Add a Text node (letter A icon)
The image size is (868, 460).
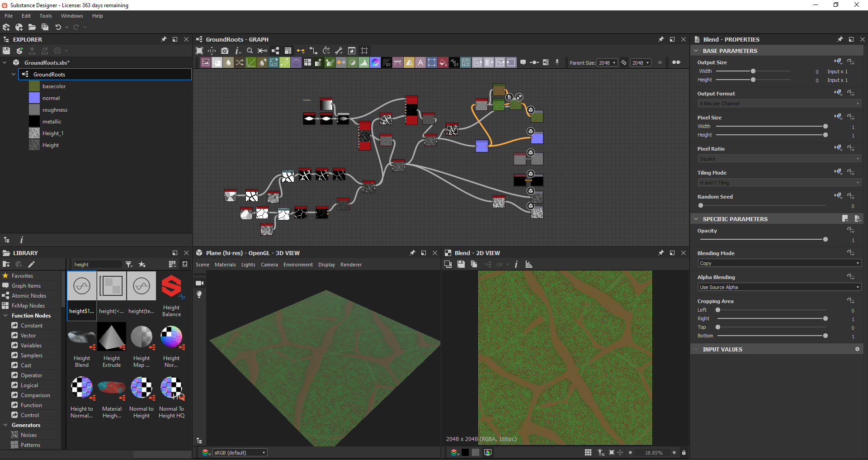[420, 62]
